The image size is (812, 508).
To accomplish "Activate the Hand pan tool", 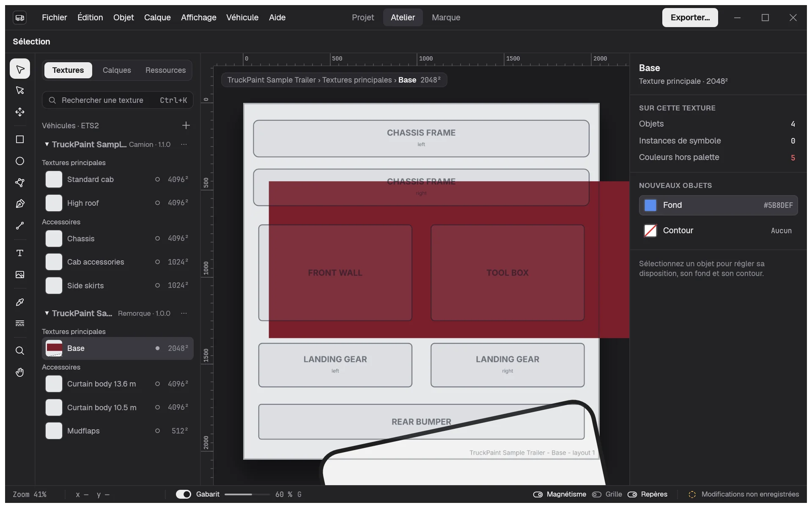I will pyautogui.click(x=20, y=373).
